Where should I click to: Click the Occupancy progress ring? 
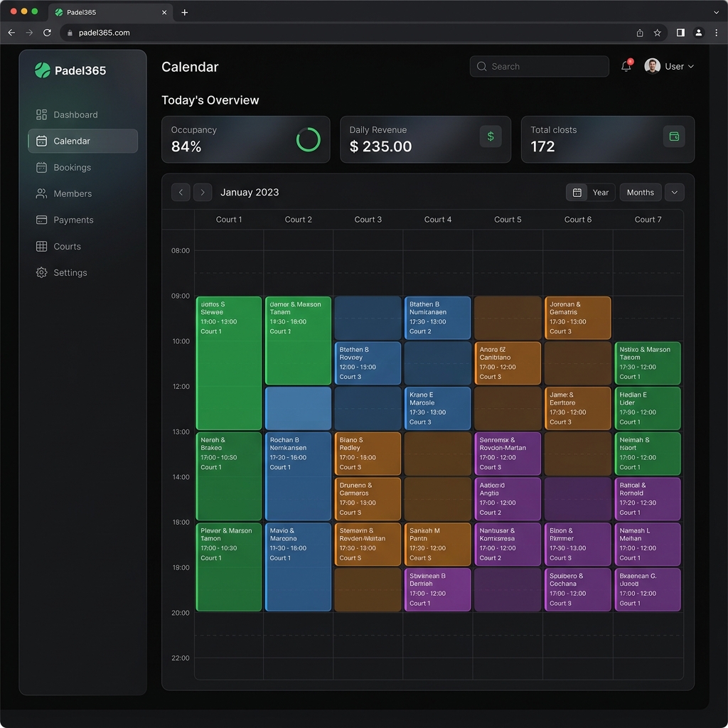click(308, 140)
